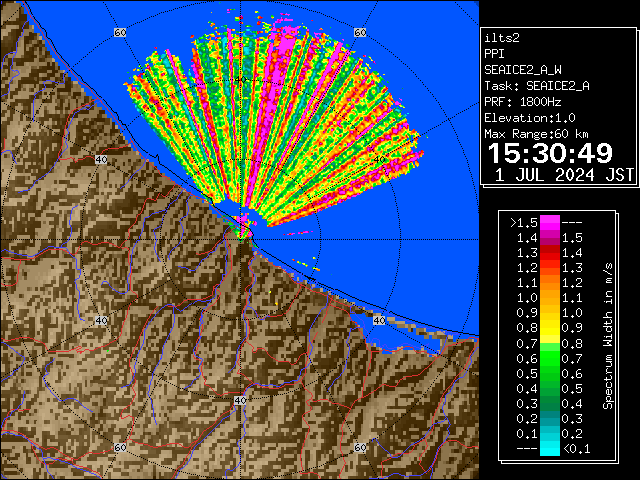640x480 pixels.
Task: Click the "Task: SEAICE2_A" line
Action: [537, 86]
